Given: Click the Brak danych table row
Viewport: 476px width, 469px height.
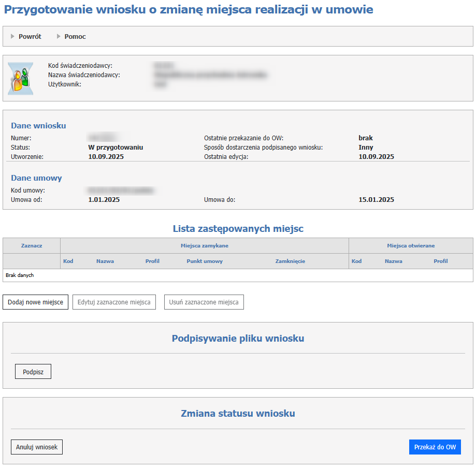Looking at the screenshot, I should click(x=238, y=275).
